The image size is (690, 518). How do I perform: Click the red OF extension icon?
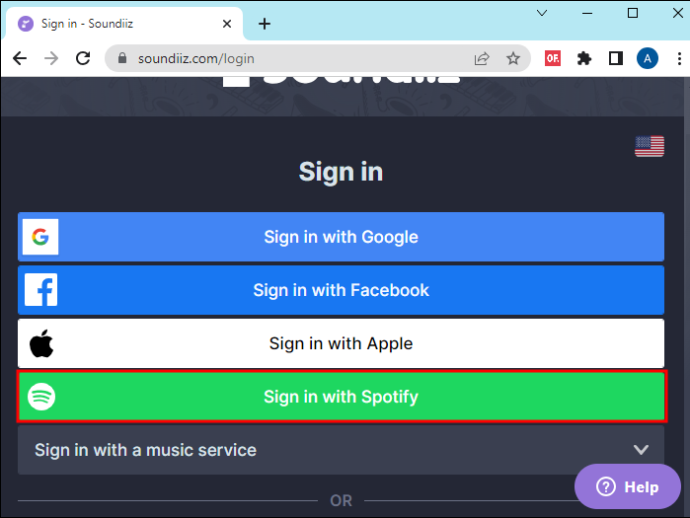pyautogui.click(x=553, y=58)
